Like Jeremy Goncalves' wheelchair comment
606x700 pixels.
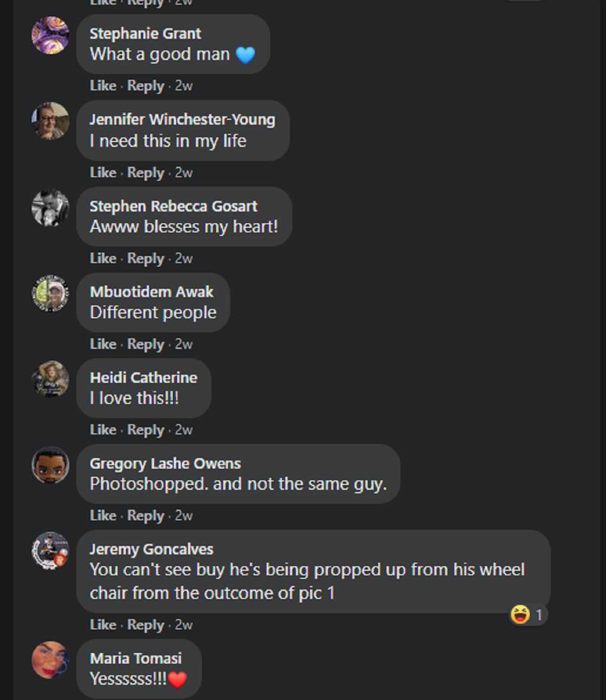click(103, 624)
